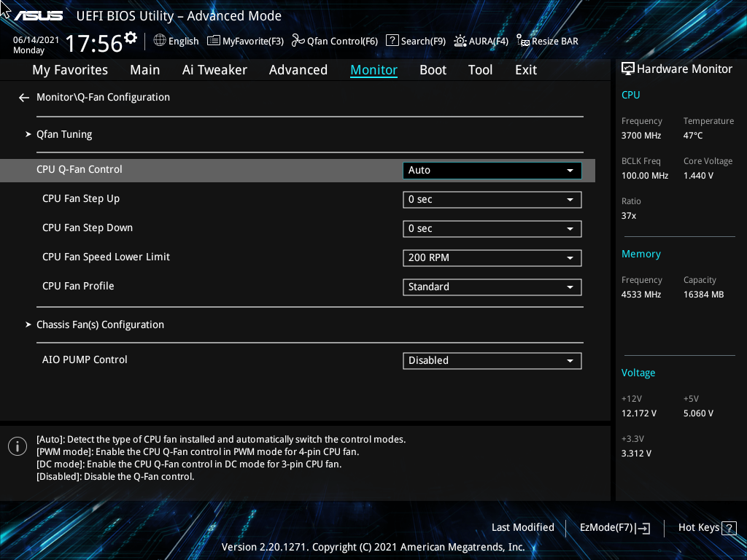This screenshot has width=747, height=560.
Task: Click Resize BAR label
Action: point(555,42)
